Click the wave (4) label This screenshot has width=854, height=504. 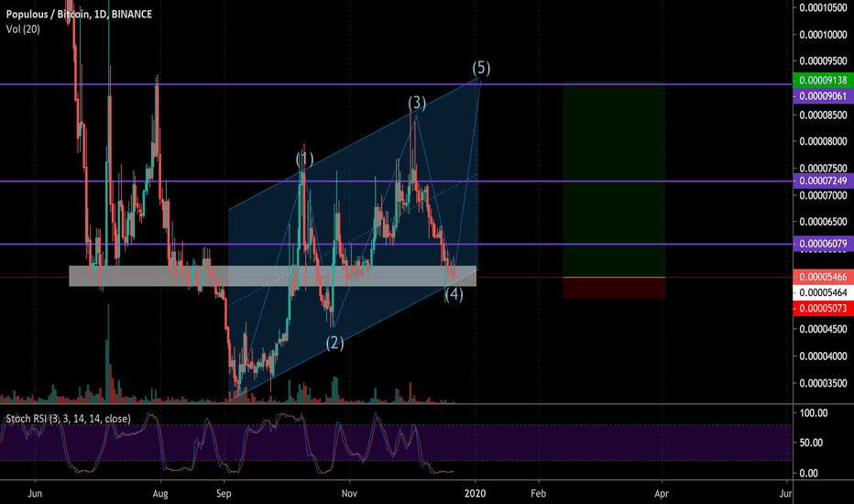(454, 295)
